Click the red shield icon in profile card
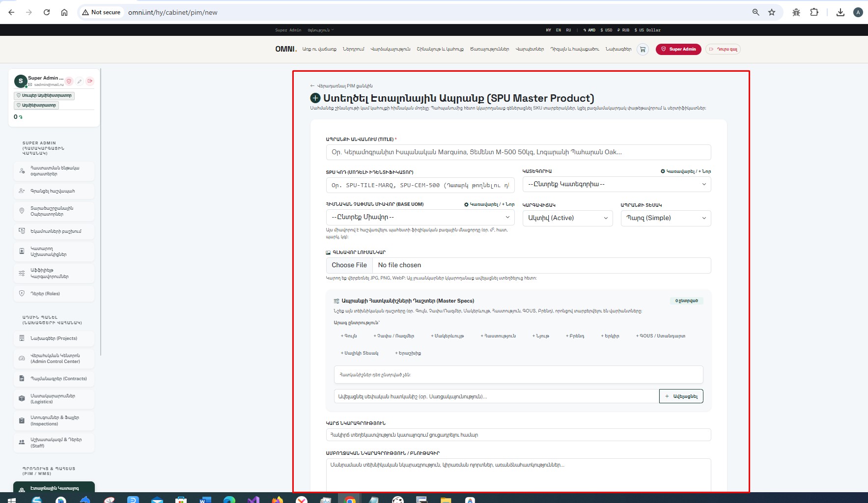The image size is (868, 503). pyautogui.click(x=69, y=81)
